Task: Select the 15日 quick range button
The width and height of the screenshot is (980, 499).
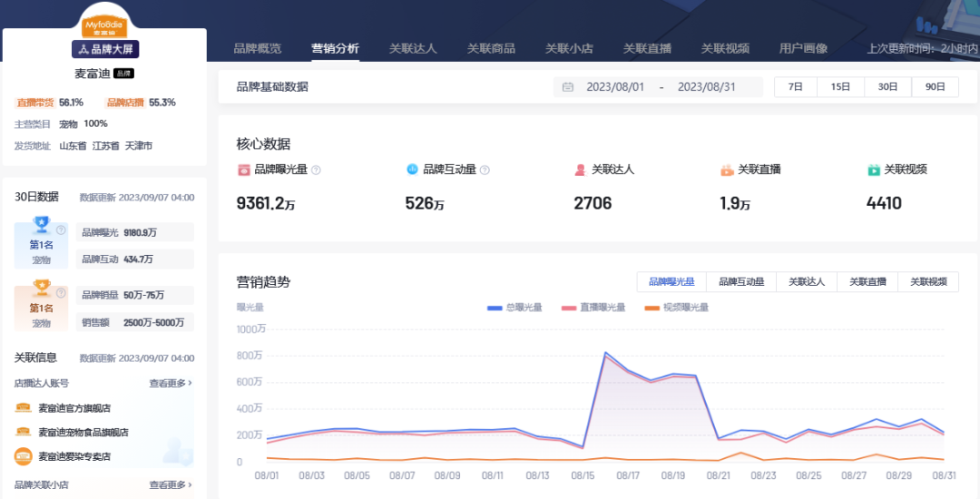Action: 840,87
